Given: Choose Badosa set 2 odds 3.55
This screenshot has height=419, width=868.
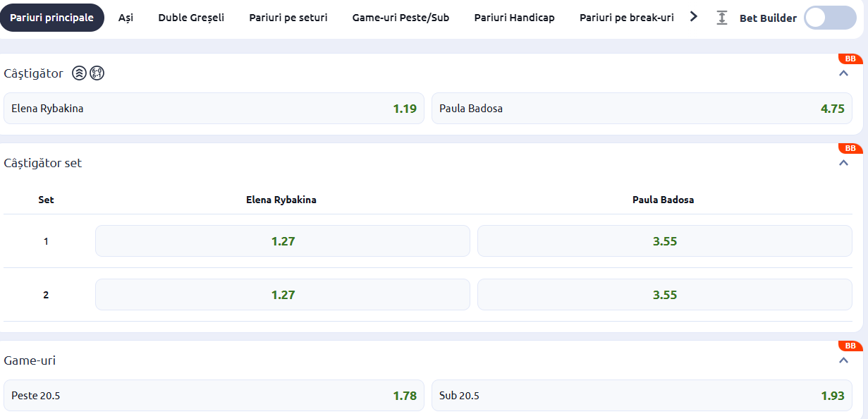Looking at the screenshot, I should (x=664, y=295).
